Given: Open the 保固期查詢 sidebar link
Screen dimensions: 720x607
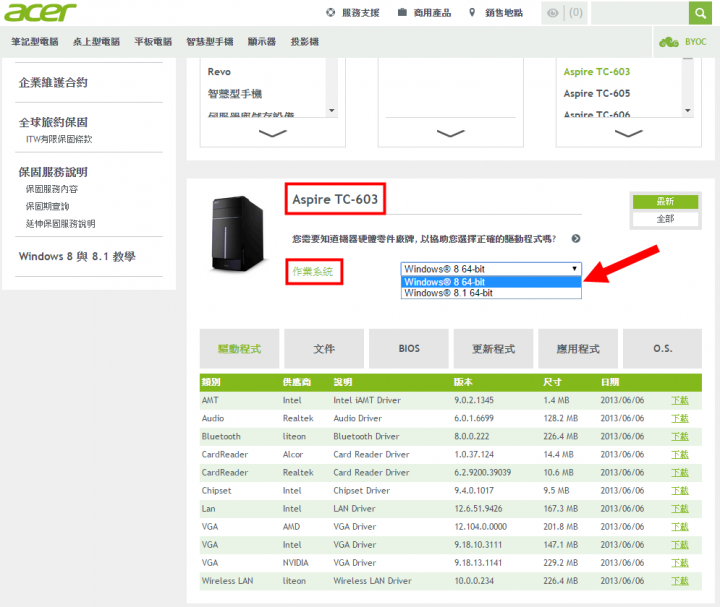Looking at the screenshot, I should click(47, 206).
